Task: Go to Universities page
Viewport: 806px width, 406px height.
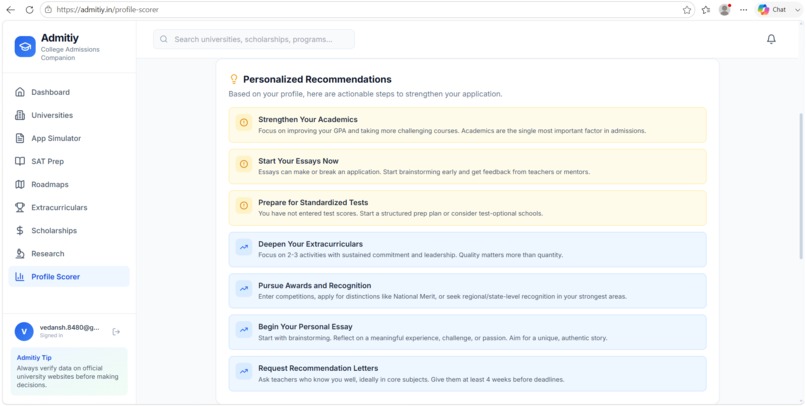Action: pyautogui.click(x=69, y=115)
